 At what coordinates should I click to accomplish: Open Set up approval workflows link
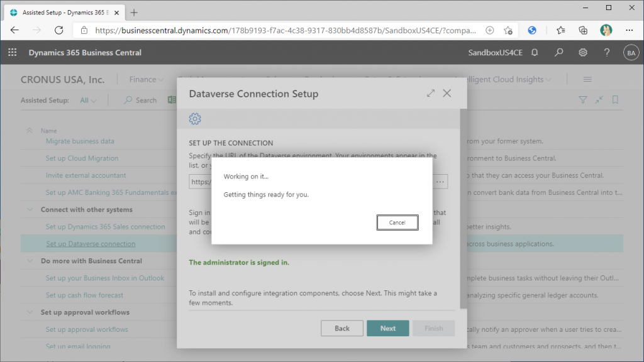(87, 329)
